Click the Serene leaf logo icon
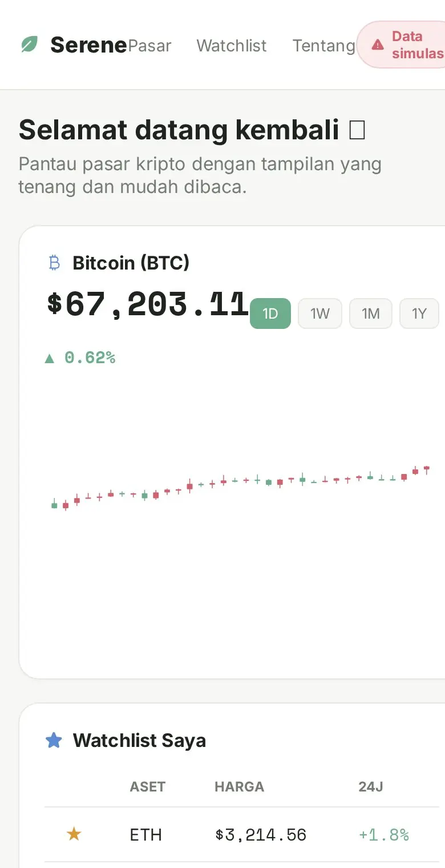 (x=29, y=45)
